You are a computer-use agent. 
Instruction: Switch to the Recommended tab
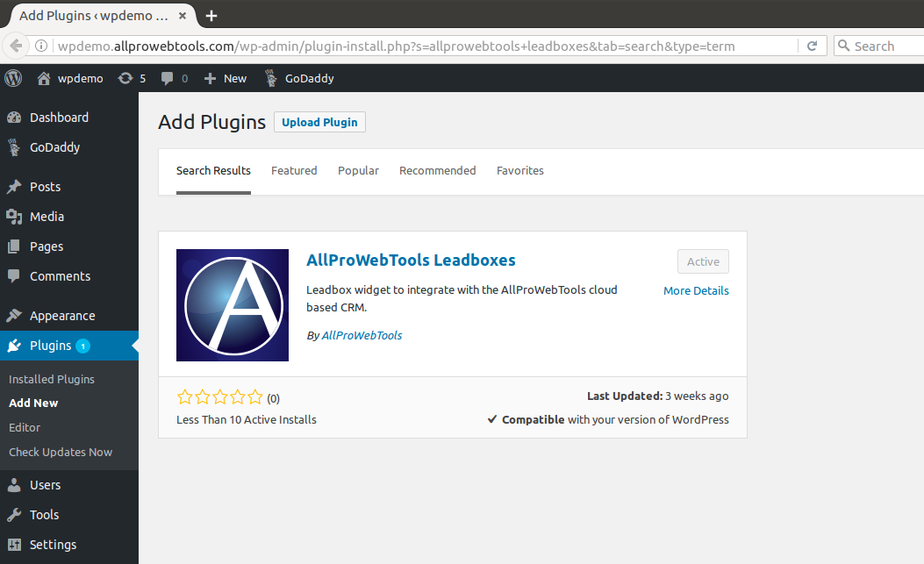[x=437, y=171]
